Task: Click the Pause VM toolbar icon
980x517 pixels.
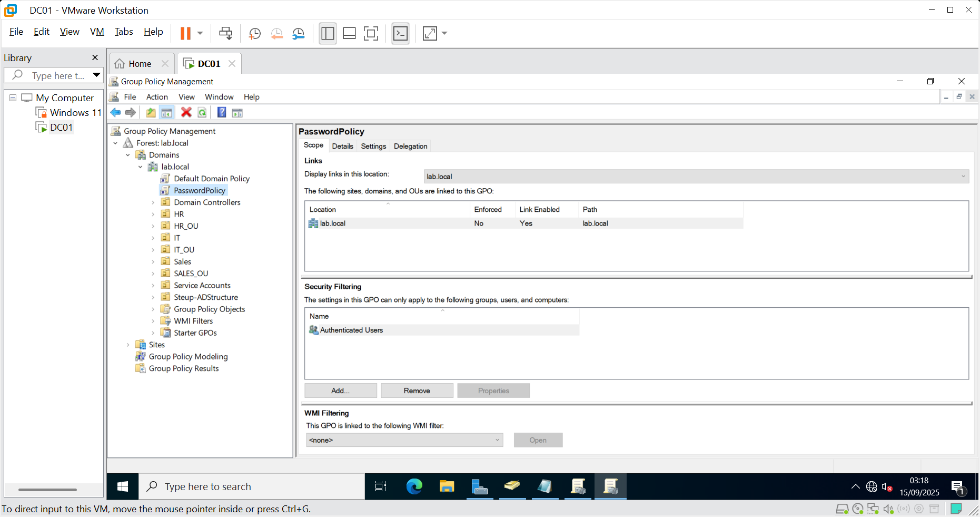Action: tap(185, 33)
